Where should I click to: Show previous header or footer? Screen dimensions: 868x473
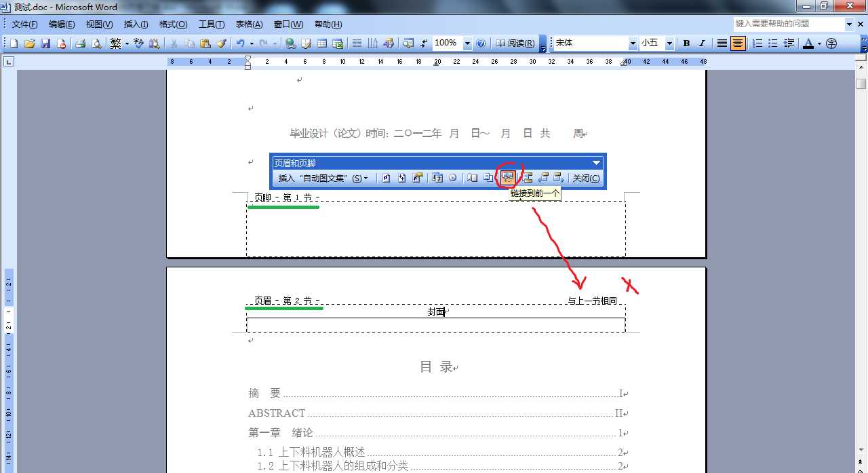(x=544, y=178)
